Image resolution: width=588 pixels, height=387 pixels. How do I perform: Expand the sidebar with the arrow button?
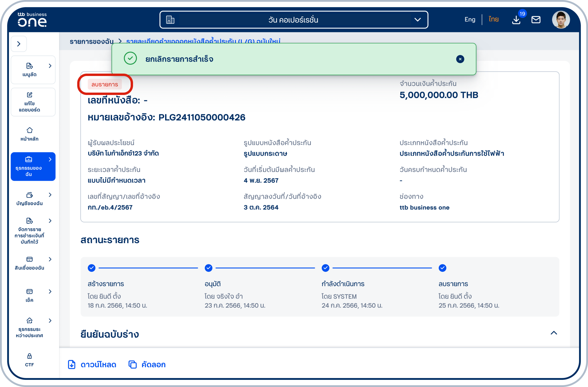19,44
